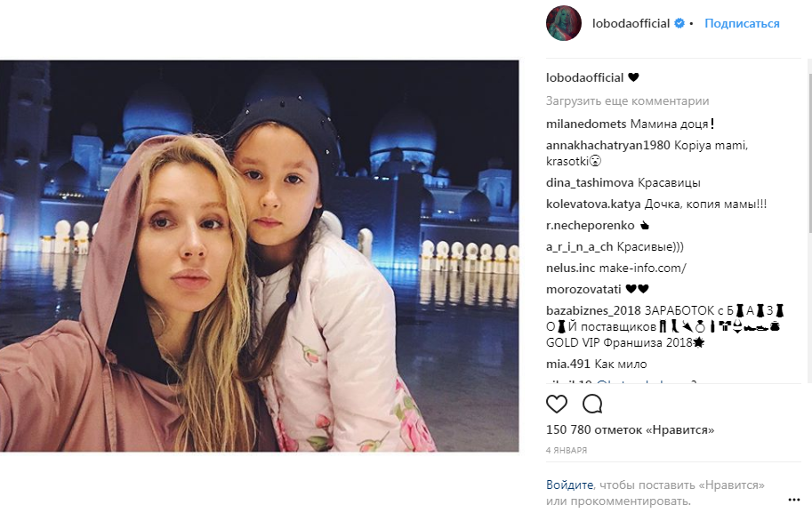The height and width of the screenshot is (513, 812).
Task: View the 150 780 likes list
Action: (630, 429)
